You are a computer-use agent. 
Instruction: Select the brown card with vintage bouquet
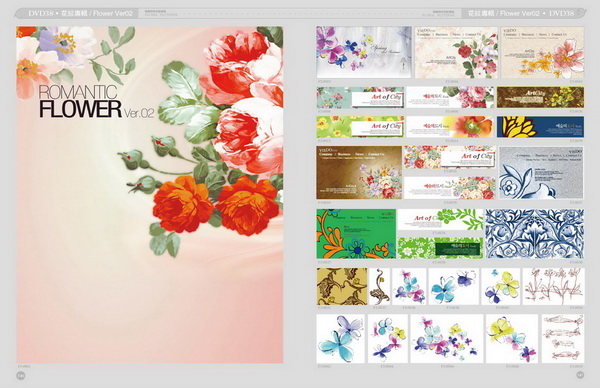point(359,173)
